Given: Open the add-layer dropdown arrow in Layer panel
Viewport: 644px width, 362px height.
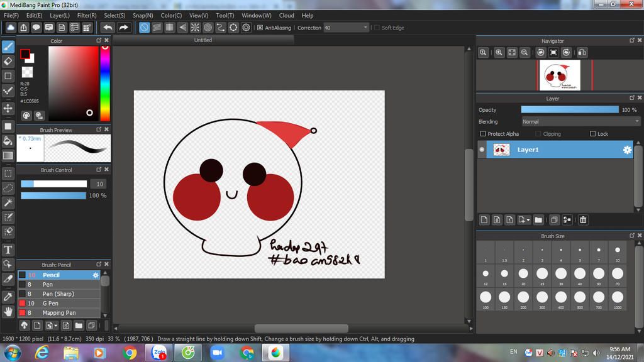Looking at the screenshot, I should pos(528,220).
